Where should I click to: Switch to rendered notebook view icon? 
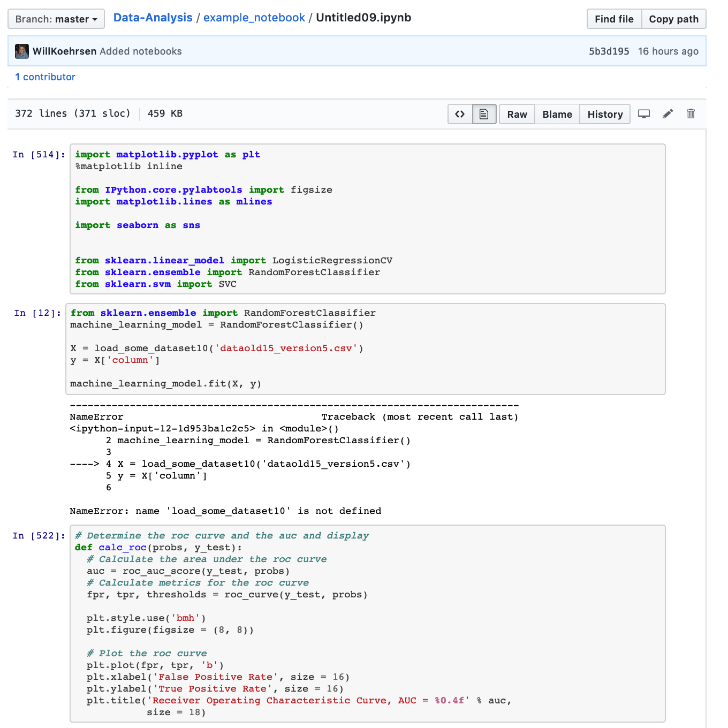(x=484, y=114)
